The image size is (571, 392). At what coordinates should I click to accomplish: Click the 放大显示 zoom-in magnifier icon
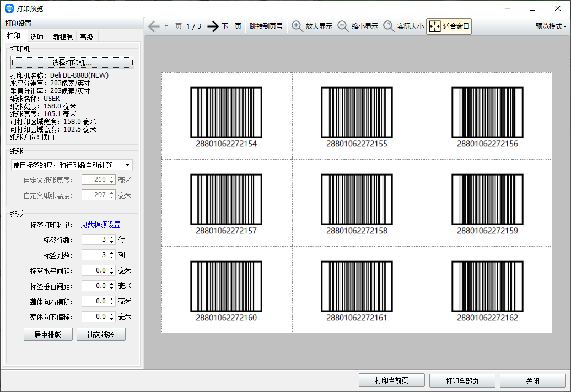pyautogui.click(x=297, y=26)
